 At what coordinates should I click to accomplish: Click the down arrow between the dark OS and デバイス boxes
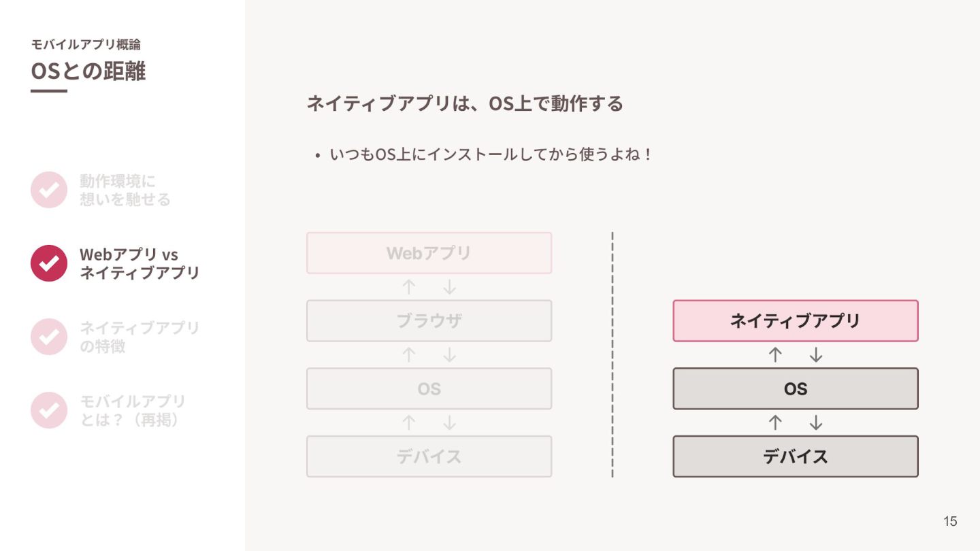[x=816, y=423]
